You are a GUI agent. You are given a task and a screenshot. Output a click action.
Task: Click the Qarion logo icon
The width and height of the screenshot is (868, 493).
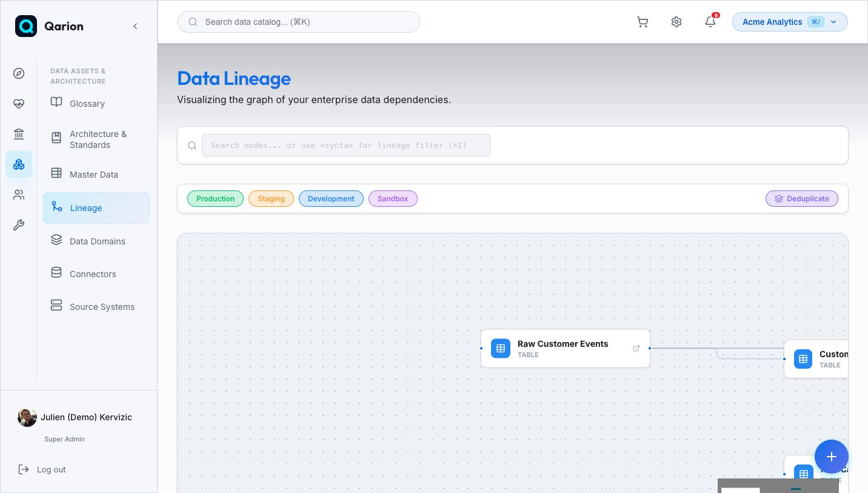coord(26,26)
